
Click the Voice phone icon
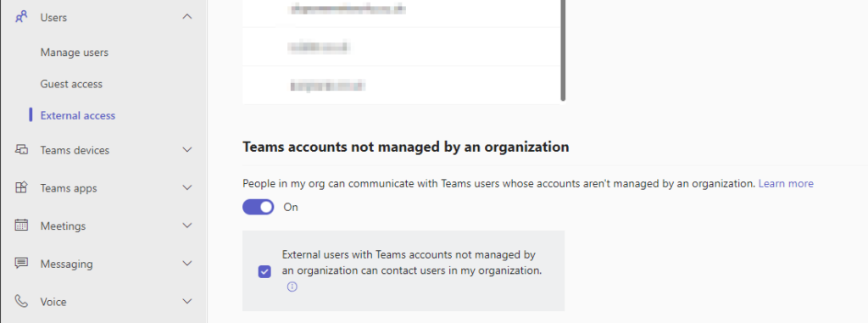(x=21, y=302)
